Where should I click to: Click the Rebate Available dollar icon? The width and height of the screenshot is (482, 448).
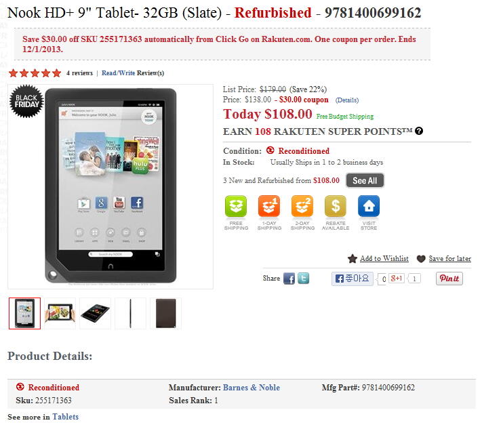point(336,206)
